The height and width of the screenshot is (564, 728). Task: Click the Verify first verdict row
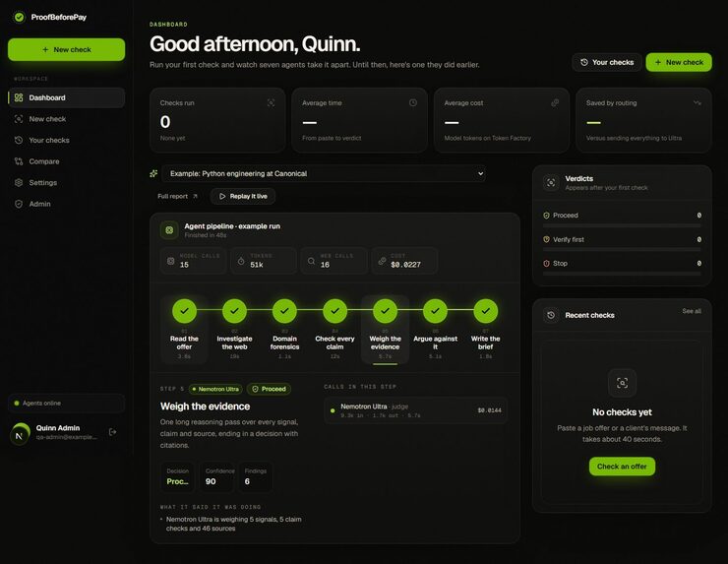pos(622,240)
